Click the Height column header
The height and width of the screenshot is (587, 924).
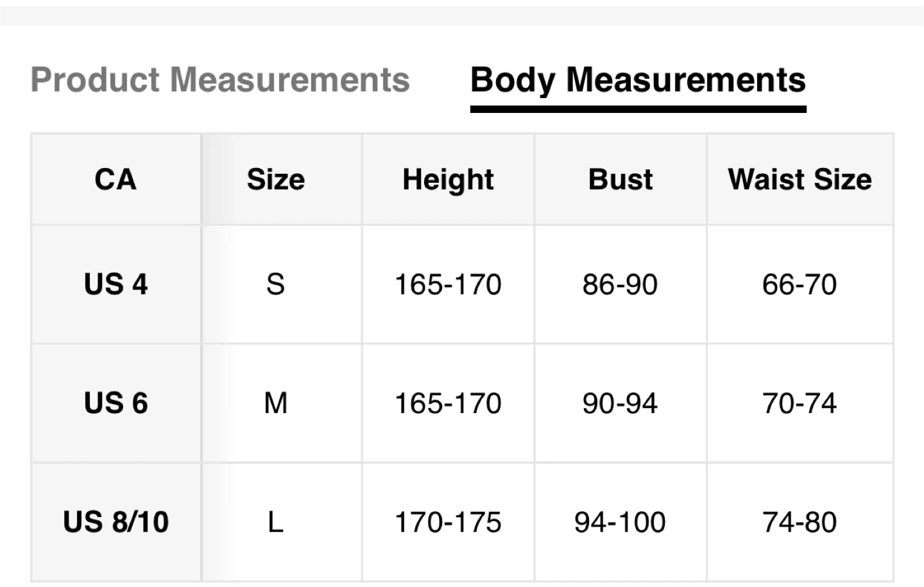pos(448,180)
